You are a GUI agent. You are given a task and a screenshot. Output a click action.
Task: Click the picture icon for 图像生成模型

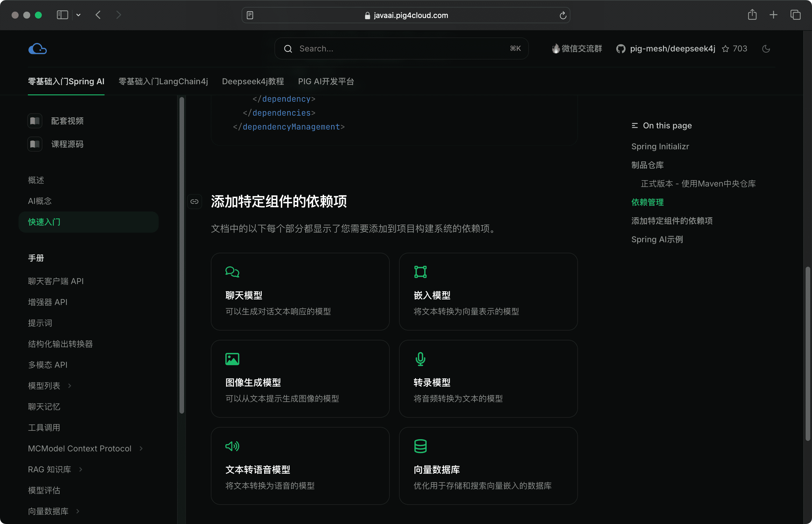point(232,359)
